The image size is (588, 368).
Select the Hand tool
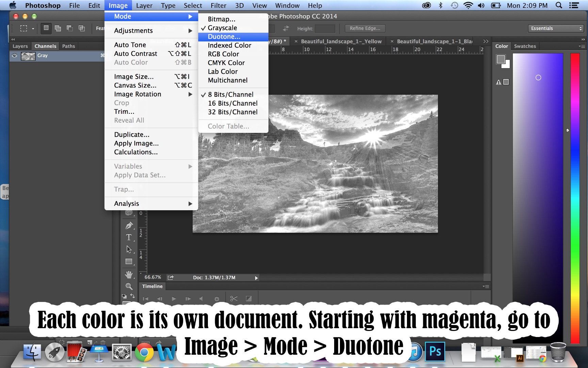click(129, 274)
